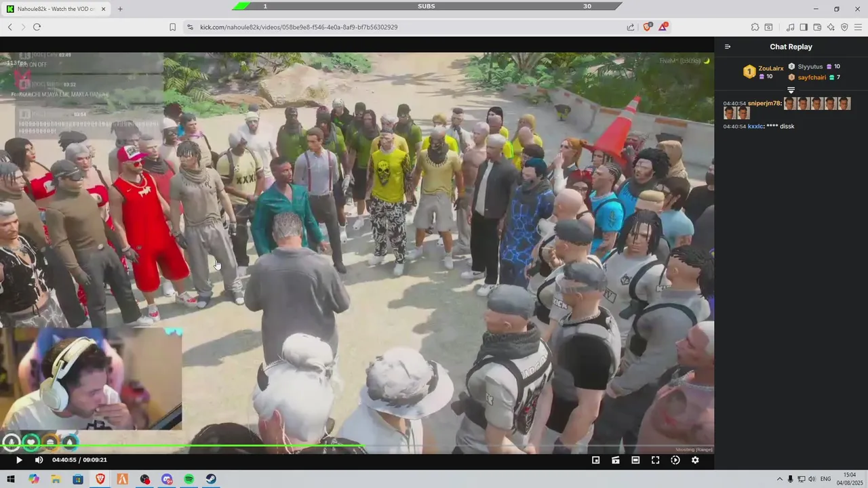Open Slyyutus leaderboard entry

click(810, 66)
